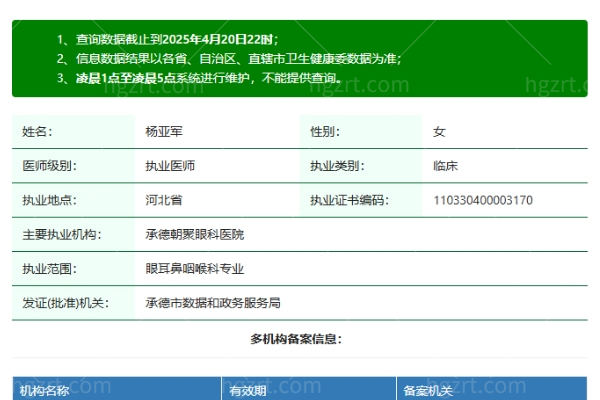Click the 承德朝聚眼科医院 institution text
Image resolution: width=600 pixels, height=400 pixels.
coord(194,234)
